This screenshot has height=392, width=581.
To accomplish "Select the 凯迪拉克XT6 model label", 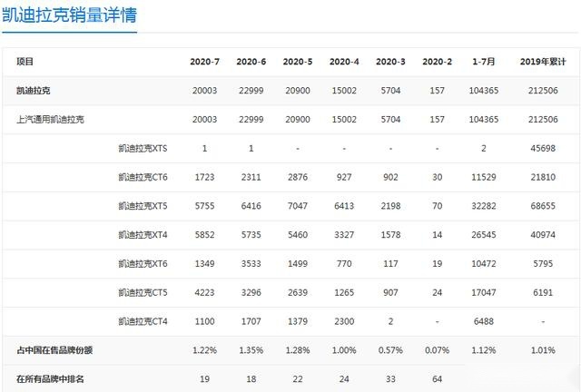I will coord(143,263).
